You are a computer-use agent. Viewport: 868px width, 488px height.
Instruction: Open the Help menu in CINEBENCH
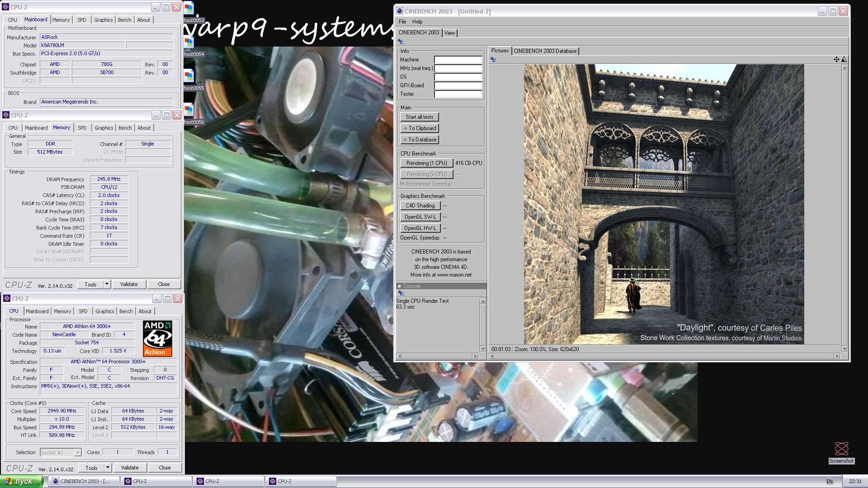click(417, 22)
